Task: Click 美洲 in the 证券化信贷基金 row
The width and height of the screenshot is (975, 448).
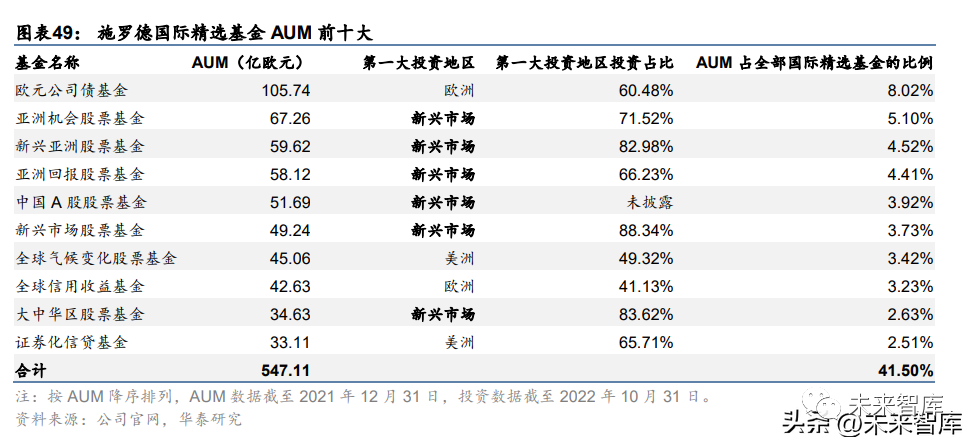Action: click(x=459, y=343)
